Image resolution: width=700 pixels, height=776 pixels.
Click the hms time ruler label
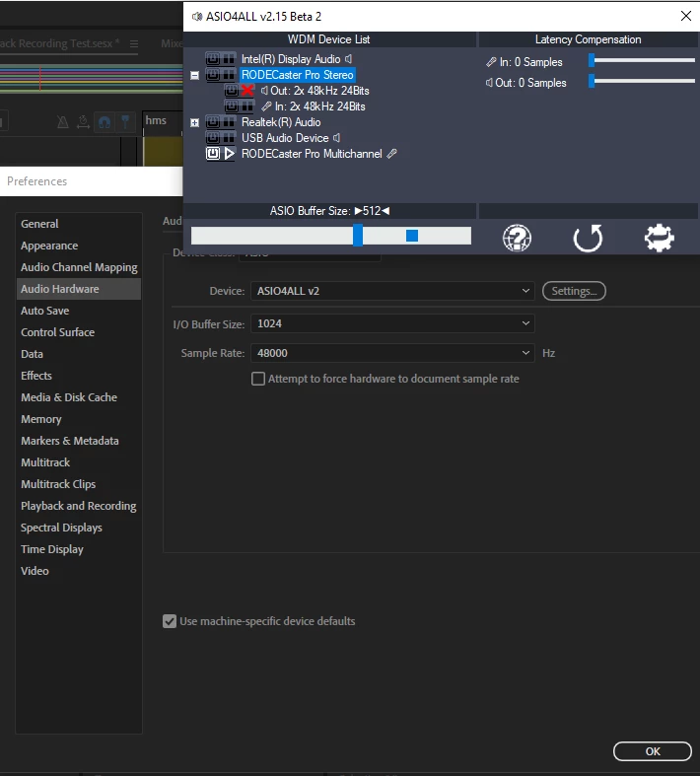(x=156, y=120)
